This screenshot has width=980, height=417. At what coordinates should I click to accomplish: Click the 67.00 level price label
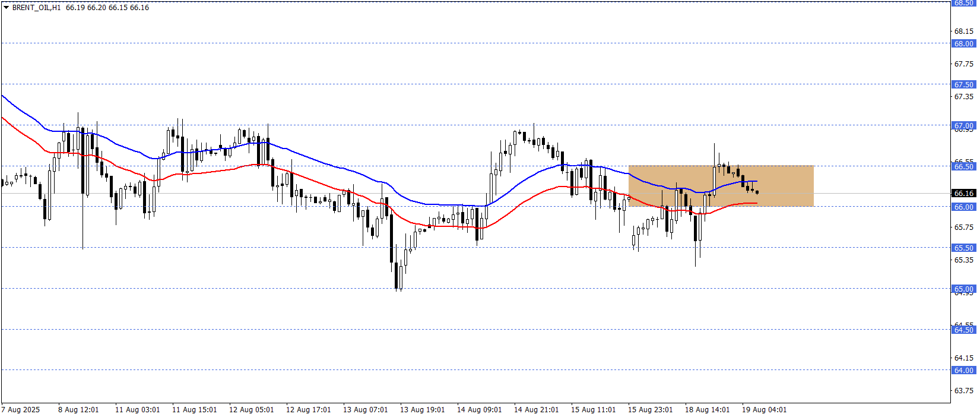pos(964,125)
